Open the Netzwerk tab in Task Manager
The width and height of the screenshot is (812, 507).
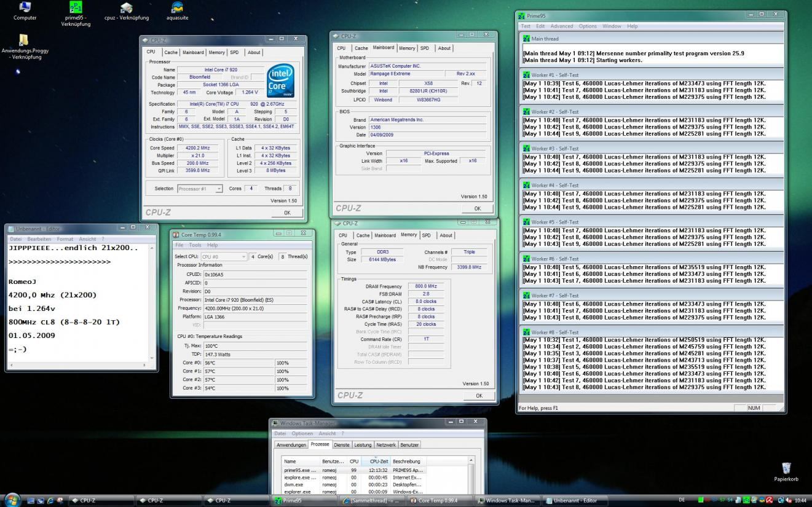click(x=386, y=445)
